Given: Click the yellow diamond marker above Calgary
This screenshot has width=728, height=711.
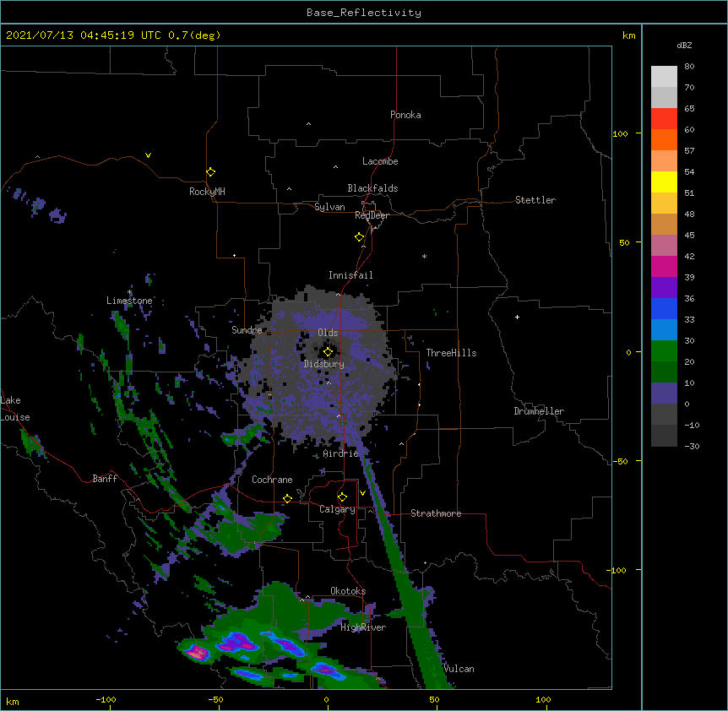Looking at the screenshot, I should [x=342, y=497].
